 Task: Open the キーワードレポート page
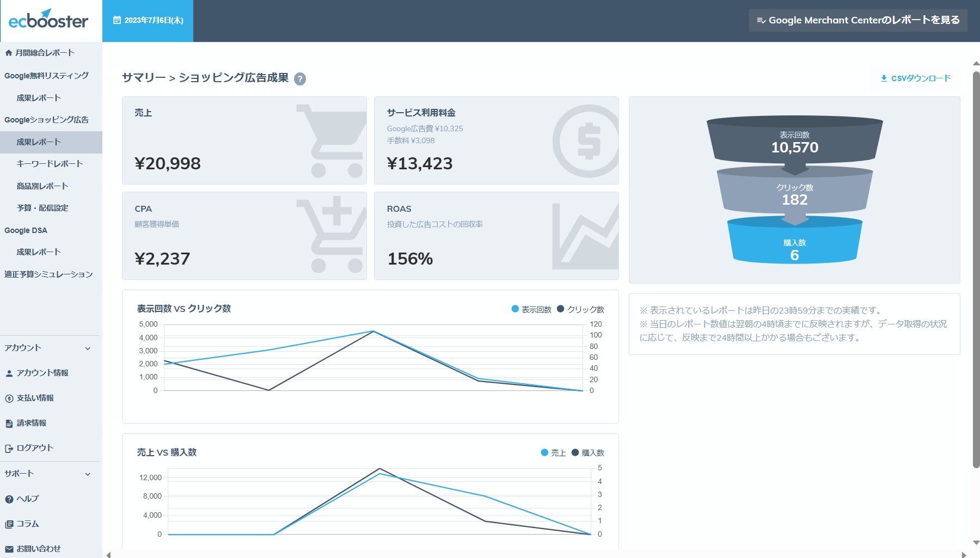[x=50, y=163]
